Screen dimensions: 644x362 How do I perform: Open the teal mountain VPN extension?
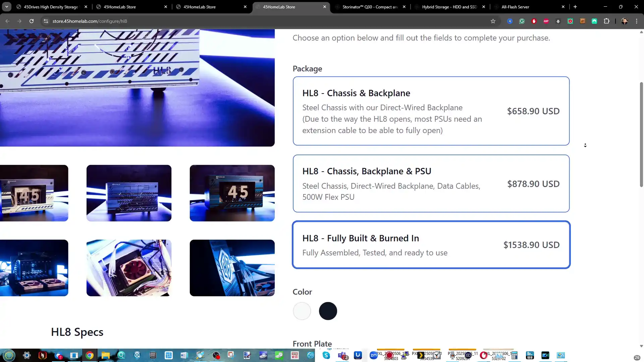(594, 21)
